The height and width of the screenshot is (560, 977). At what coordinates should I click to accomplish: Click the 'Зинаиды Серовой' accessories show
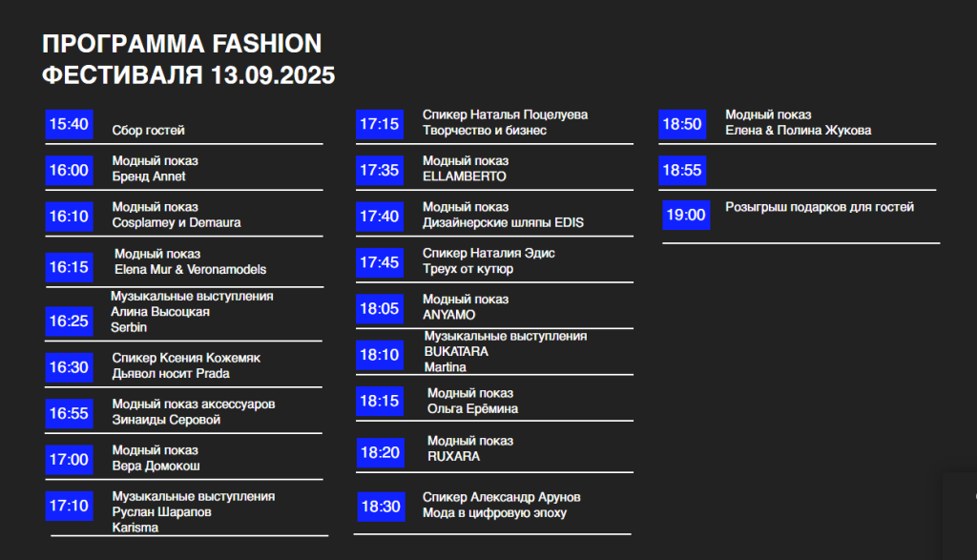[x=166, y=419]
